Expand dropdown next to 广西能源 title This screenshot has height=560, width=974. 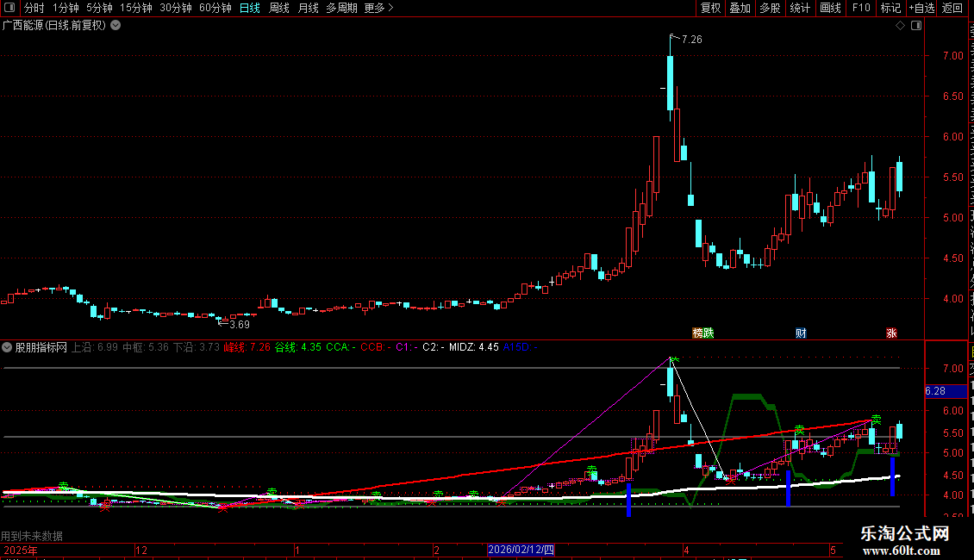point(116,26)
